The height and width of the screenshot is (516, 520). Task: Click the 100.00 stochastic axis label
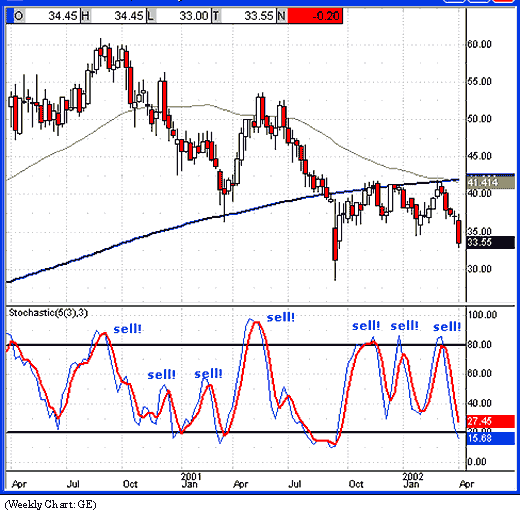482,314
